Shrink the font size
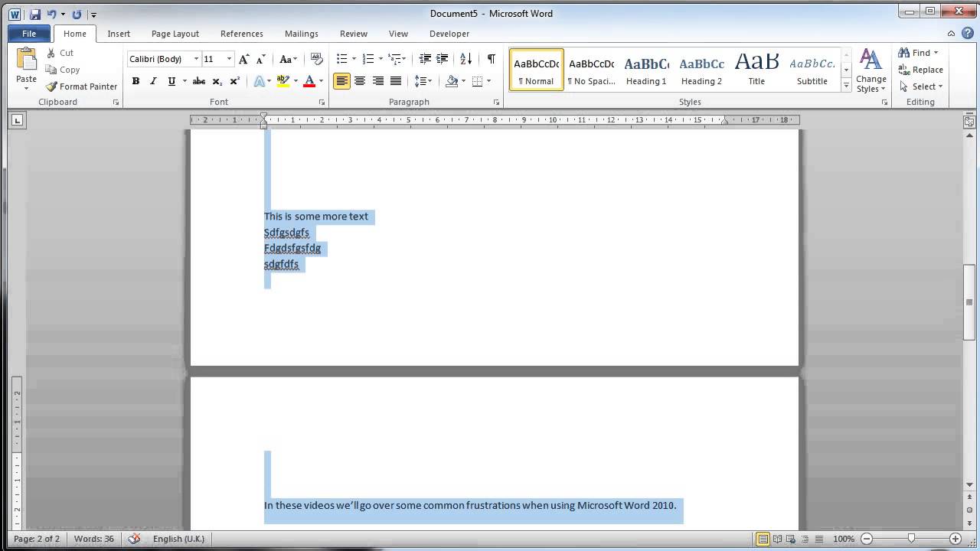Image resolution: width=980 pixels, height=551 pixels. tap(260, 59)
